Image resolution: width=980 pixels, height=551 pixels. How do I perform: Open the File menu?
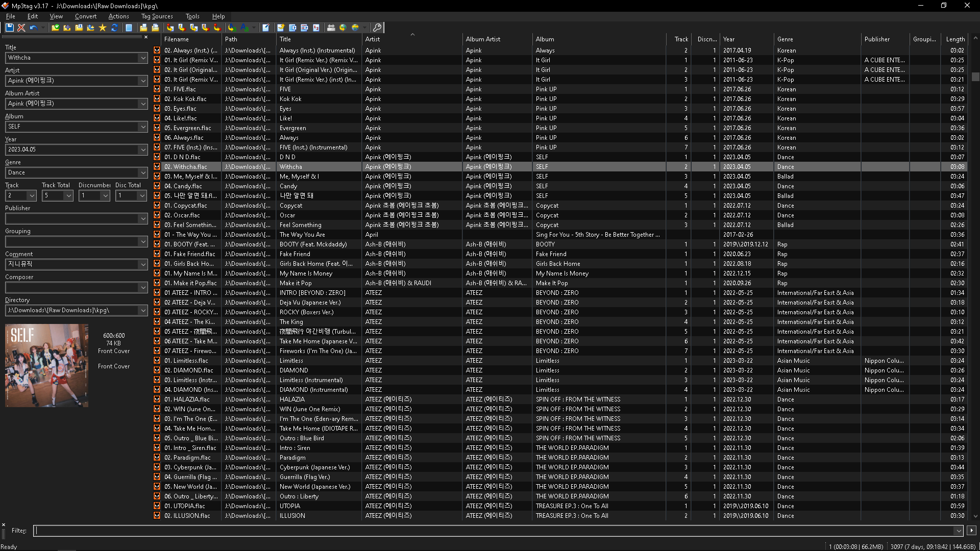[x=10, y=16]
